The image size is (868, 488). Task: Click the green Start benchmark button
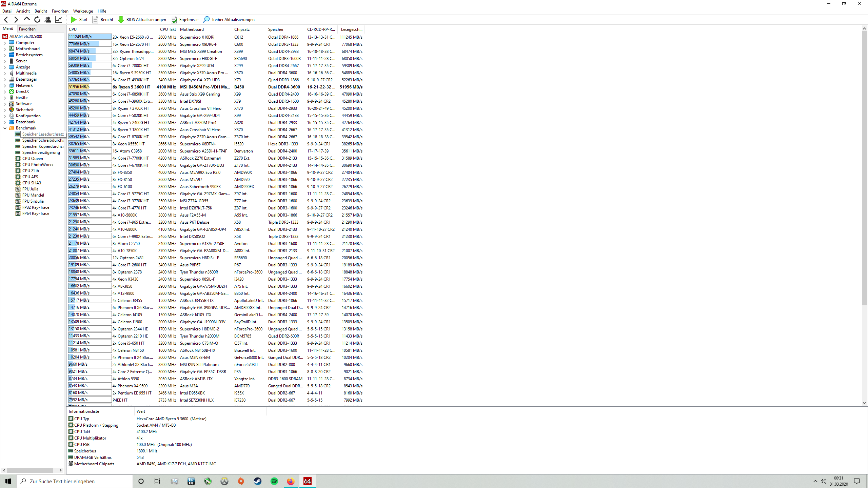[x=79, y=20]
